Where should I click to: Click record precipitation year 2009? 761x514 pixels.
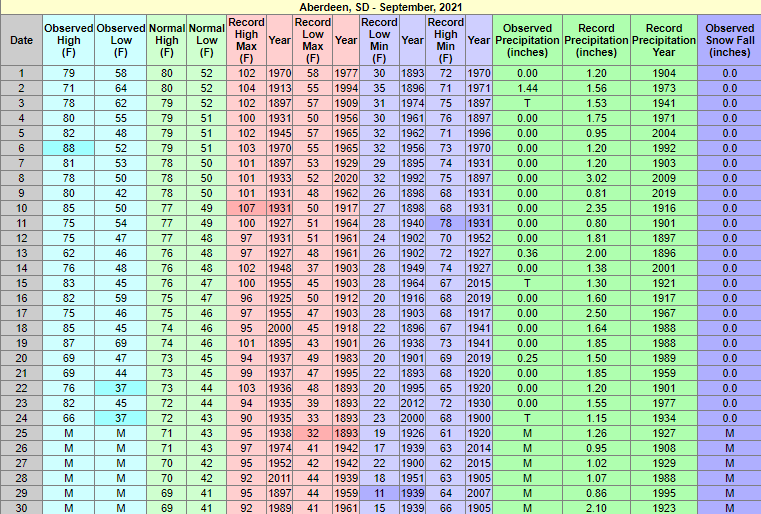(x=664, y=179)
